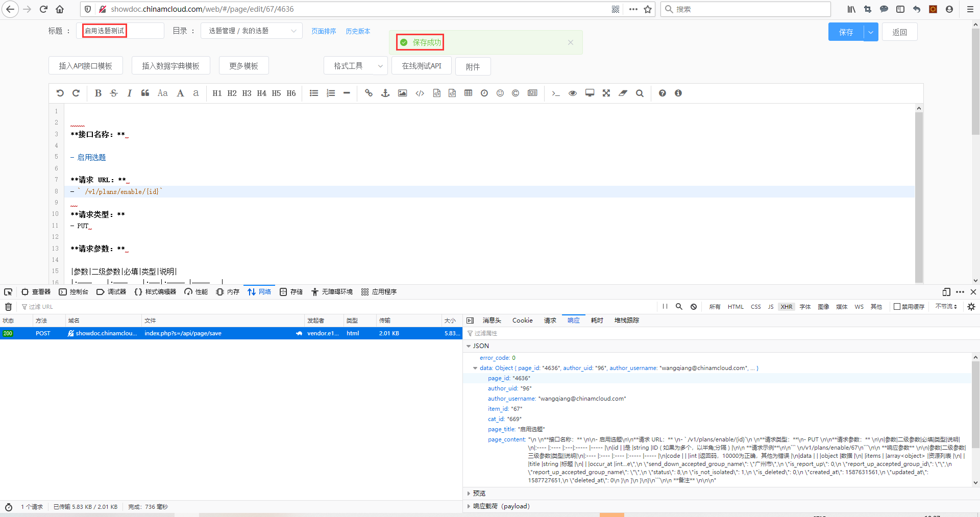Switch to the 消息头 tab
The height and width of the screenshot is (517, 980).
(492, 321)
